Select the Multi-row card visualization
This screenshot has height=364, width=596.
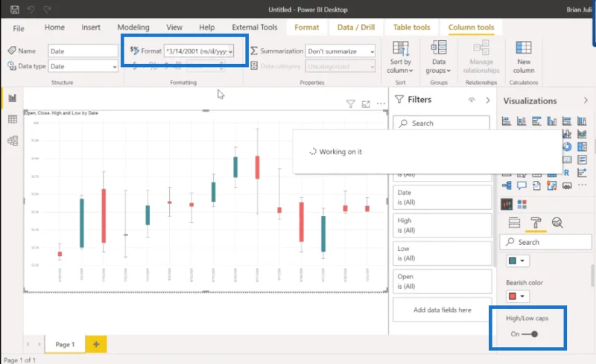582,159
